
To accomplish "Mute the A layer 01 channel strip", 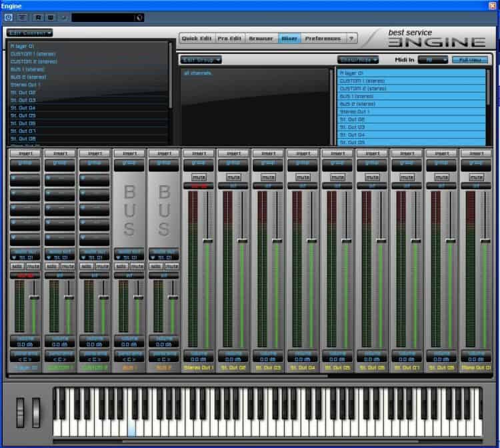I will 33,266.
